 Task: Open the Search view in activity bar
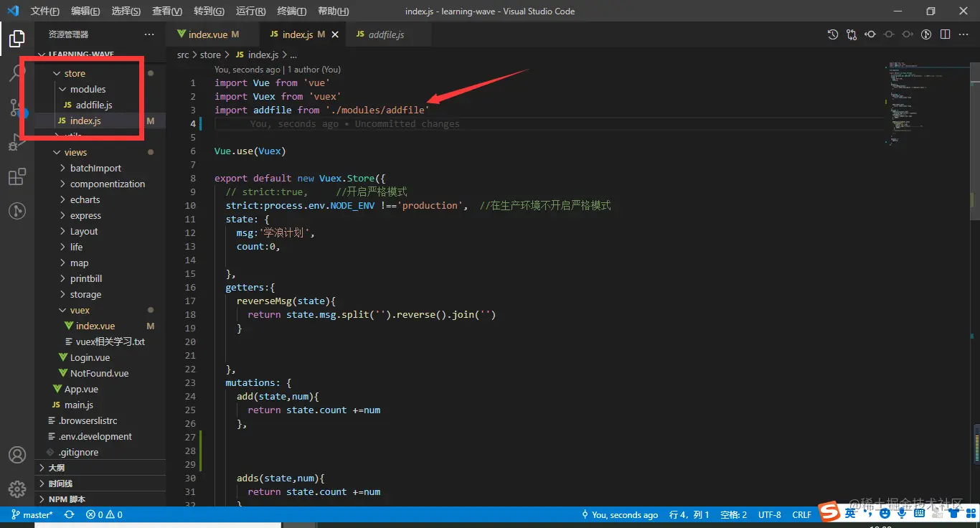pos(17,72)
